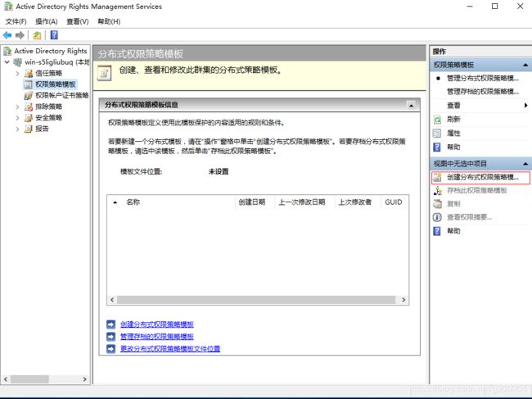The image size is (532, 399).
Task: Select 权限策略模板 tree item label
Action: 56,84
